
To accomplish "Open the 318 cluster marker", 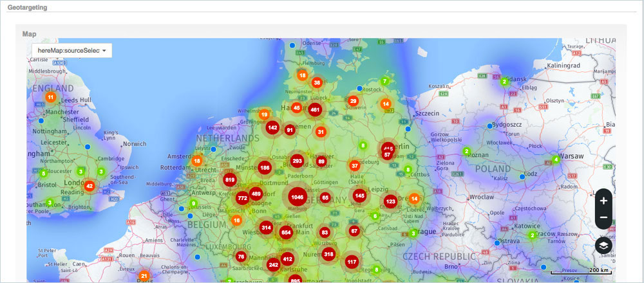I will (328, 255).
